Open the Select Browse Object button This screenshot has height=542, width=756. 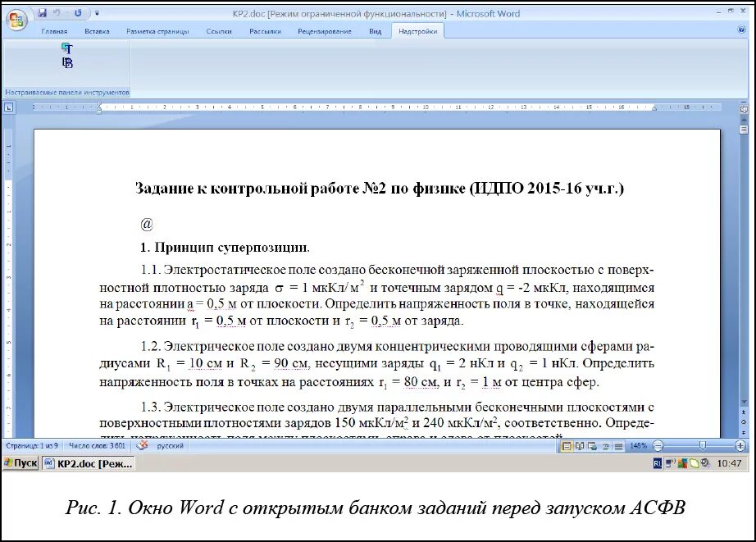click(744, 421)
